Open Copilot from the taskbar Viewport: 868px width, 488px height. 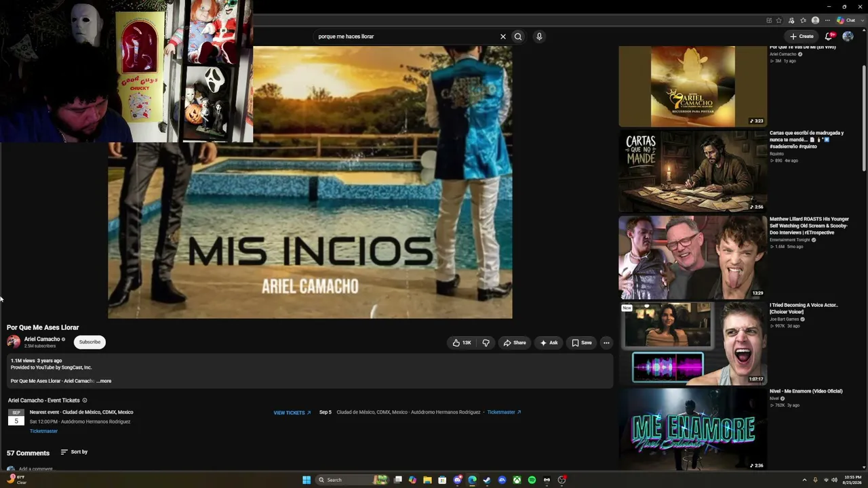coord(412,480)
